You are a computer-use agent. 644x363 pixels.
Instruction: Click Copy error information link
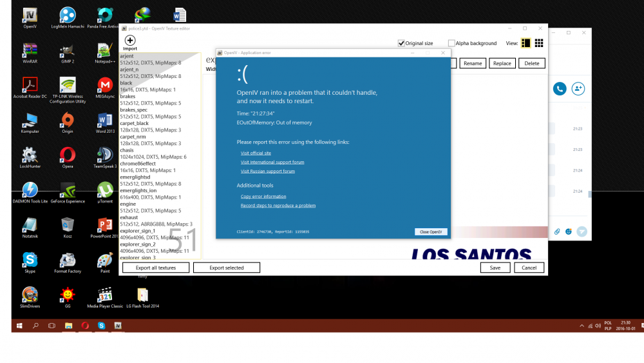(263, 197)
